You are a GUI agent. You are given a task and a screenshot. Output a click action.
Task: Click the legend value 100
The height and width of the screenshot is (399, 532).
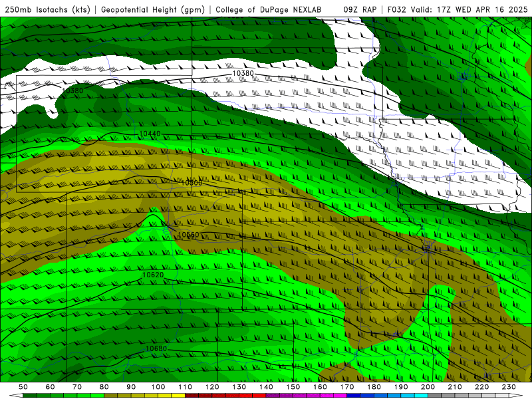(x=158, y=387)
